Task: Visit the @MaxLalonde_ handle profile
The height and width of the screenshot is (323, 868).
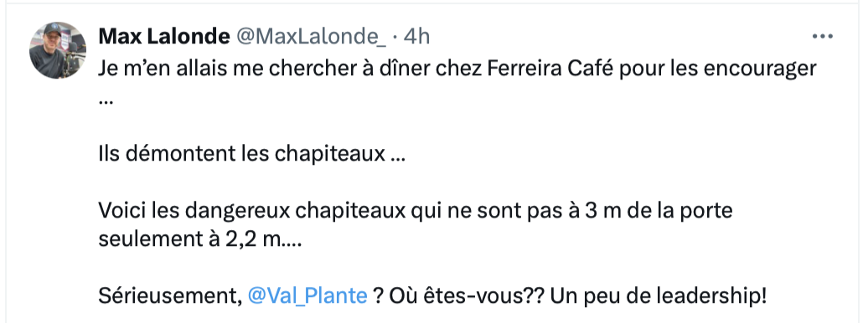Action: pyautogui.click(x=312, y=37)
